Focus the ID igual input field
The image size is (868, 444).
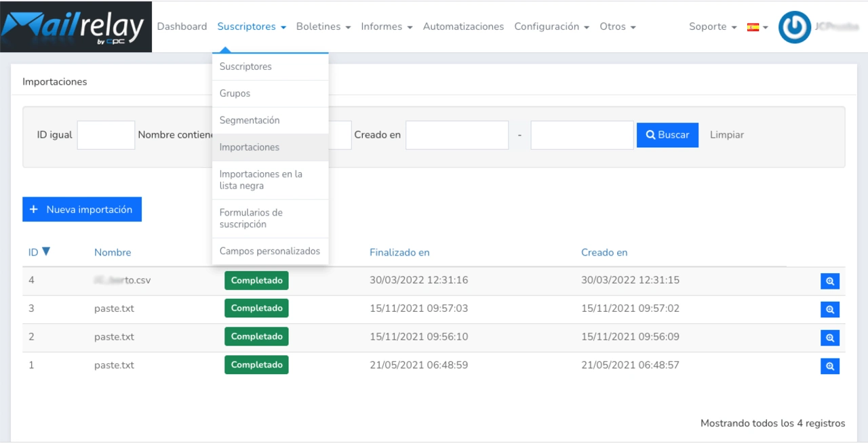click(106, 135)
